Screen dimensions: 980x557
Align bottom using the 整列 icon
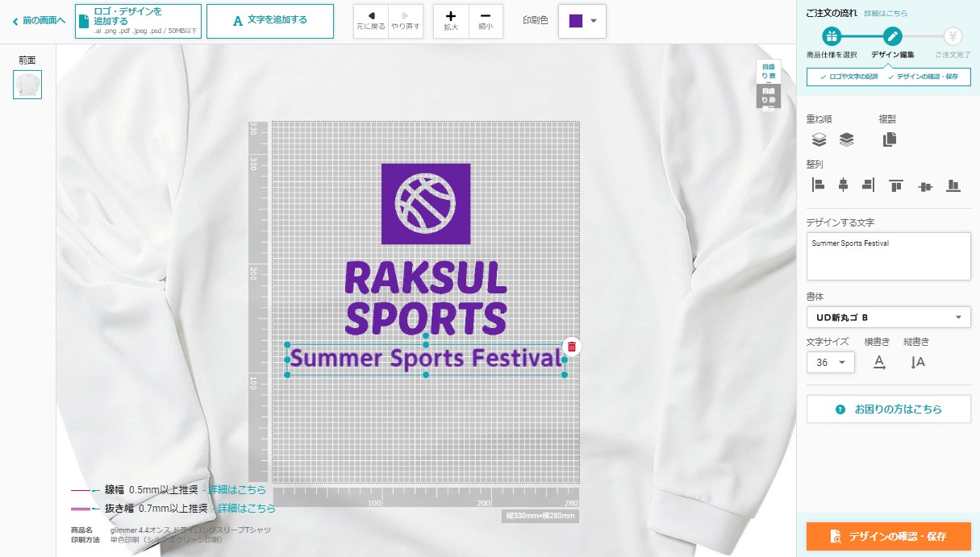pyautogui.click(x=953, y=185)
